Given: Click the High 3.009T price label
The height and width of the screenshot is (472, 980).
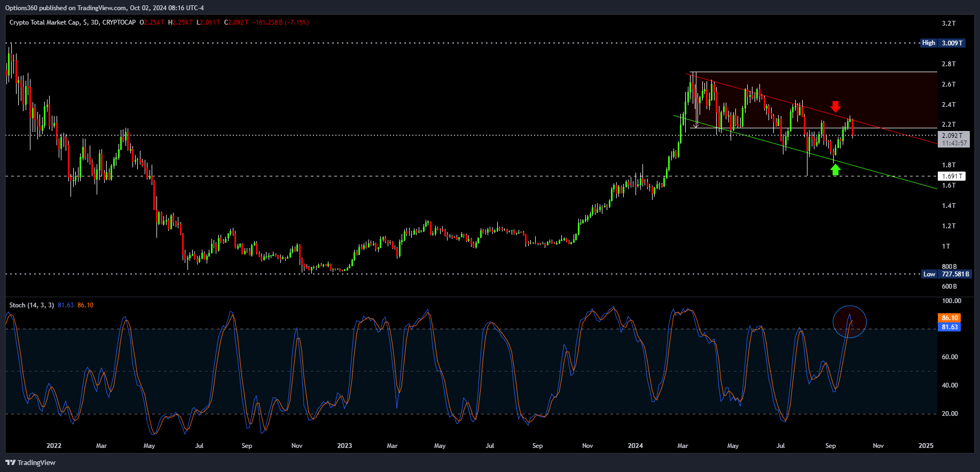Looking at the screenshot, I should pyautogui.click(x=943, y=43).
